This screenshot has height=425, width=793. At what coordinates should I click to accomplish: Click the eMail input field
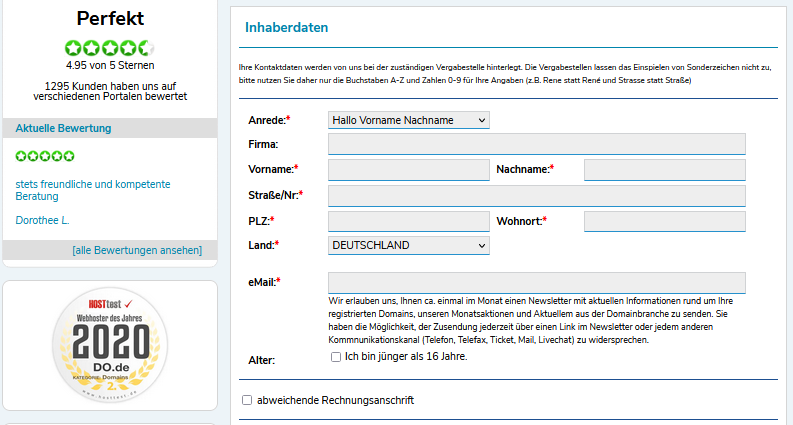(537, 283)
